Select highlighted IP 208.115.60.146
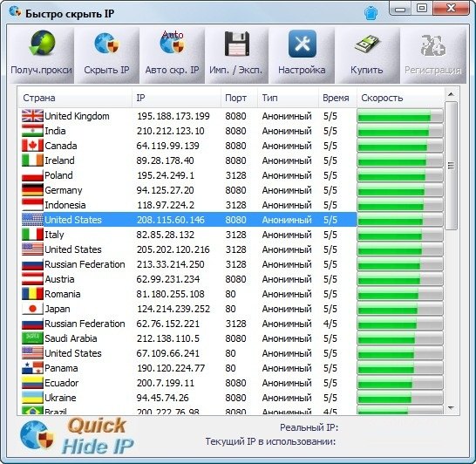The width and height of the screenshot is (476, 464). tap(171, 220)
